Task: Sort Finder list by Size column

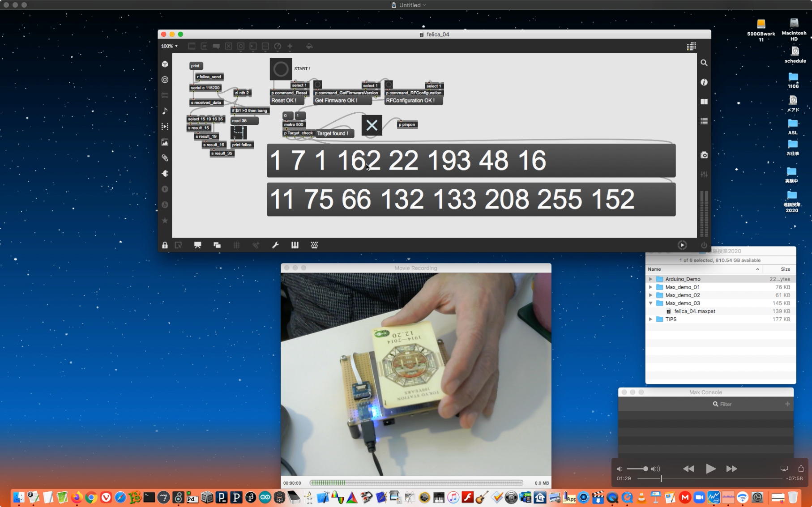Action: tap(780, 269)
